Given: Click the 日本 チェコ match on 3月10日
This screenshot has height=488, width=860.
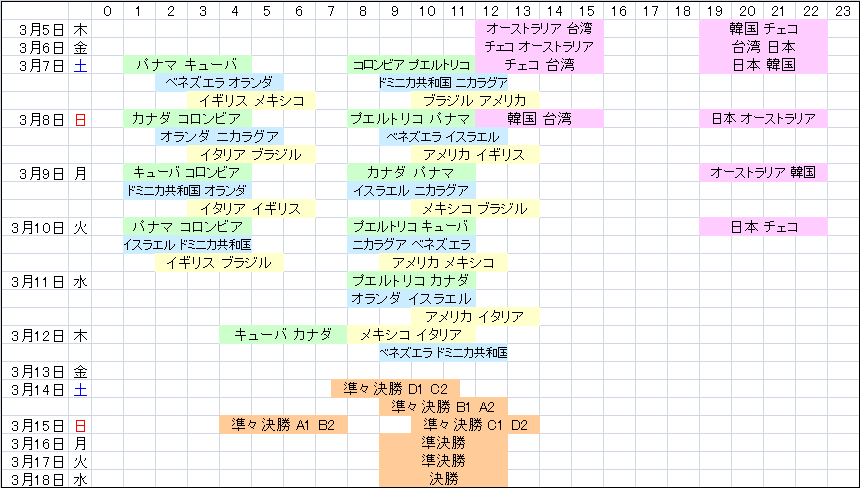Looking at the screenshot, I should tap(763, 227).
